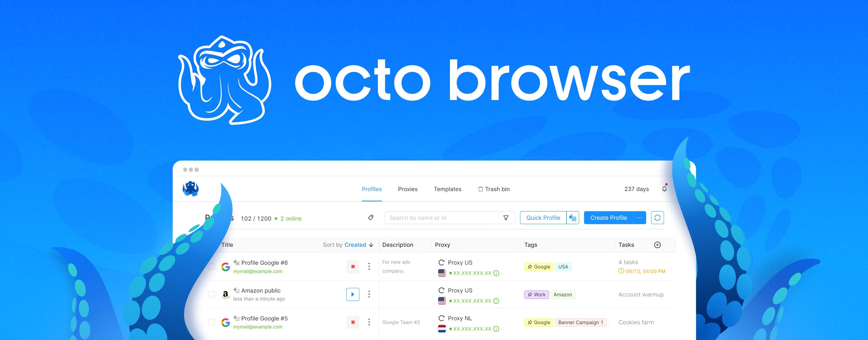
Task: Select the Profile Google #5 row checkbox
Action: pos(212,322)
